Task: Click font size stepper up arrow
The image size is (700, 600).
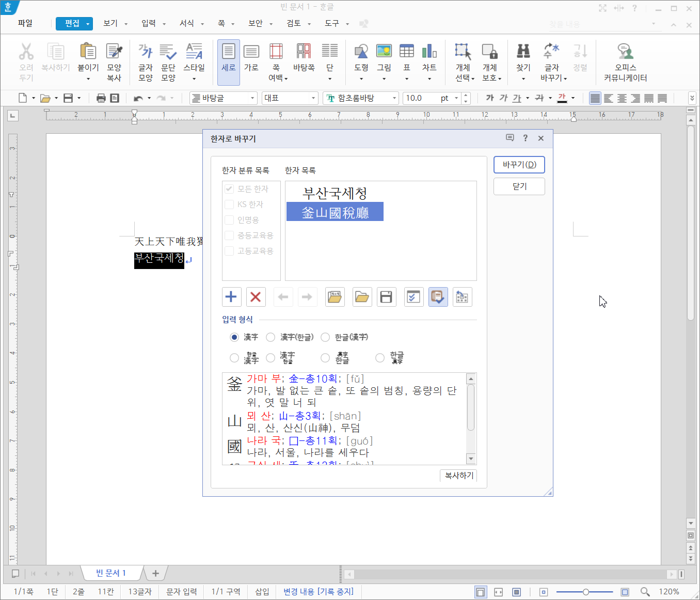Action: [466, 95]
